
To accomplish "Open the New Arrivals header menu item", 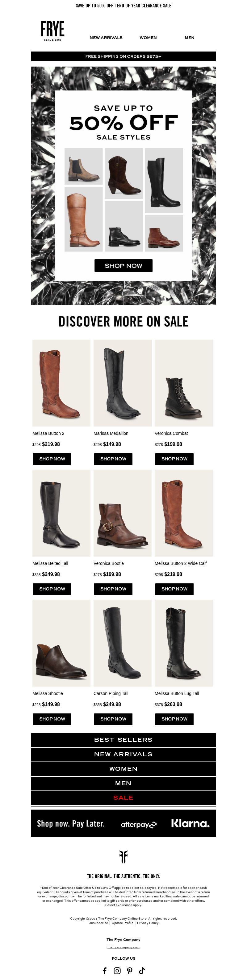I will (106, 38).
